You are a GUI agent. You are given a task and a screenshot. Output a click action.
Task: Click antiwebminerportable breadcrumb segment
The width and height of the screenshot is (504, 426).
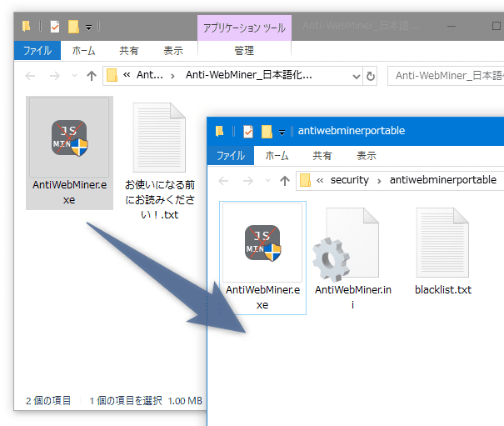pos(443,180)
